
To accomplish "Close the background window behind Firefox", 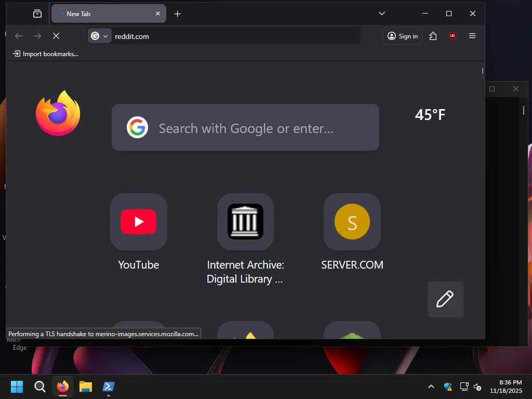I will click(516, 89).
